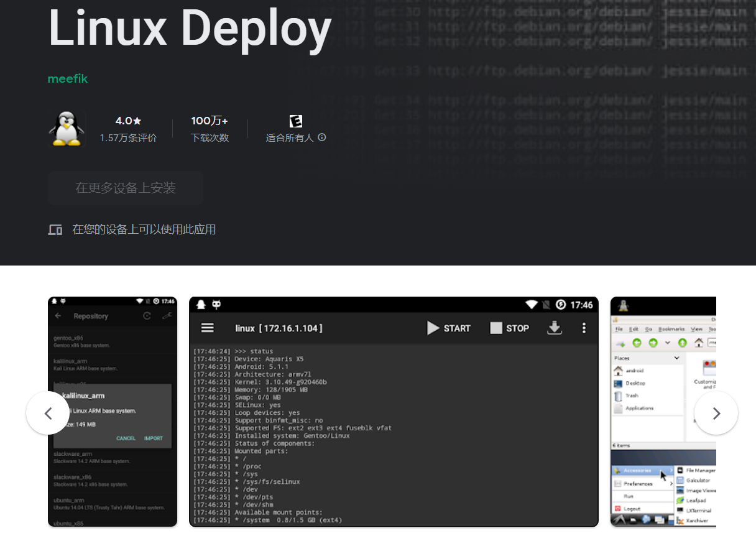Click the Desktop entry in Places
The width and height of the screenshot is (756, 541).
tap(629, 383)
